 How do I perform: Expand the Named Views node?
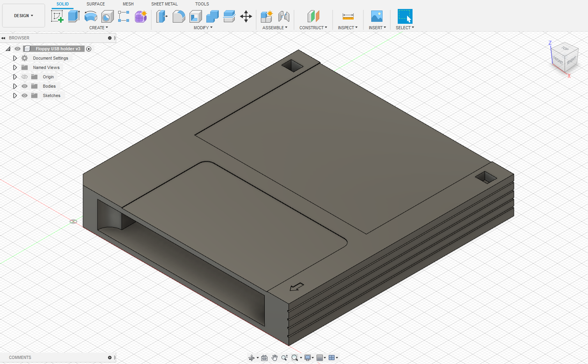[15, 67]
